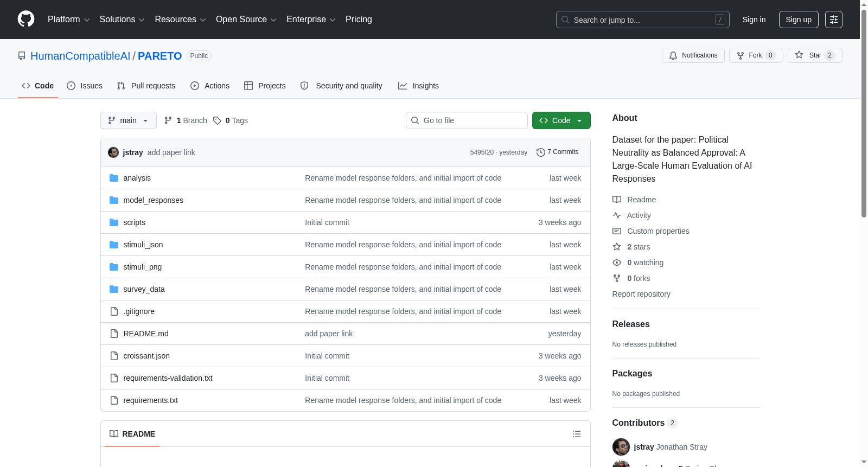This screenshot has height=467, width=868.
Task: Open the Actions tab
Action: [x=210, y=86]
